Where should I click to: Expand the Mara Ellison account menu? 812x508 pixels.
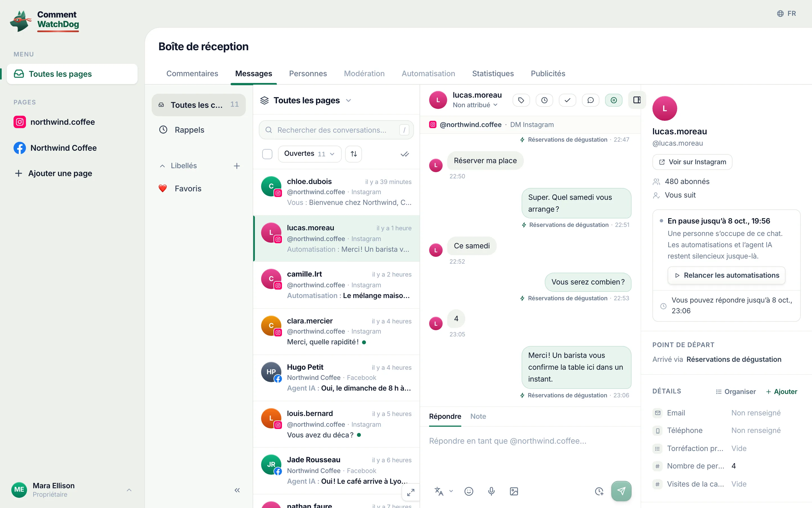72,490
